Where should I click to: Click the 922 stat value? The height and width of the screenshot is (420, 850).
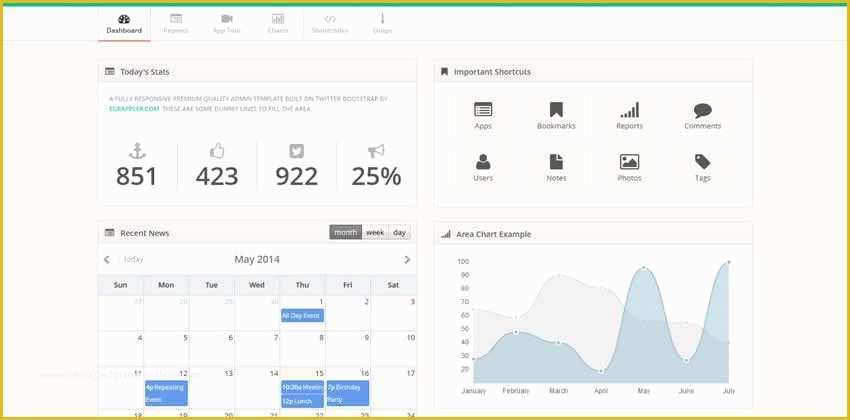(297, 177)
